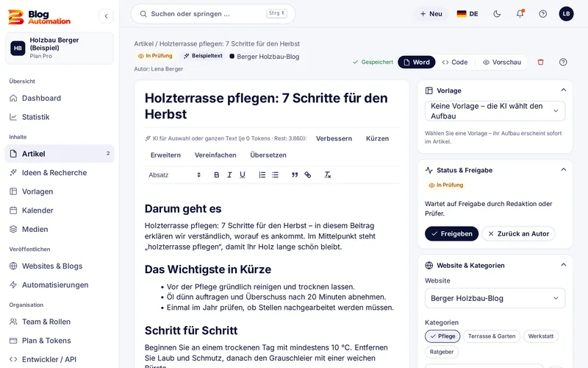Toggle underline formatting
Viewport: 588px width, 368px height.
coord(243,175)
